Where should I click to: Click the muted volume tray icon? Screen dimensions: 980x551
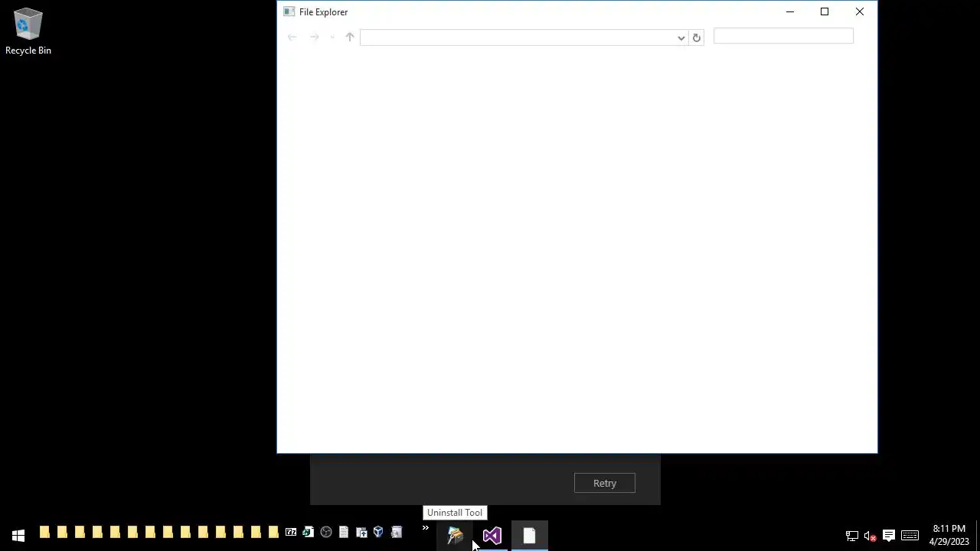[870, 536]
